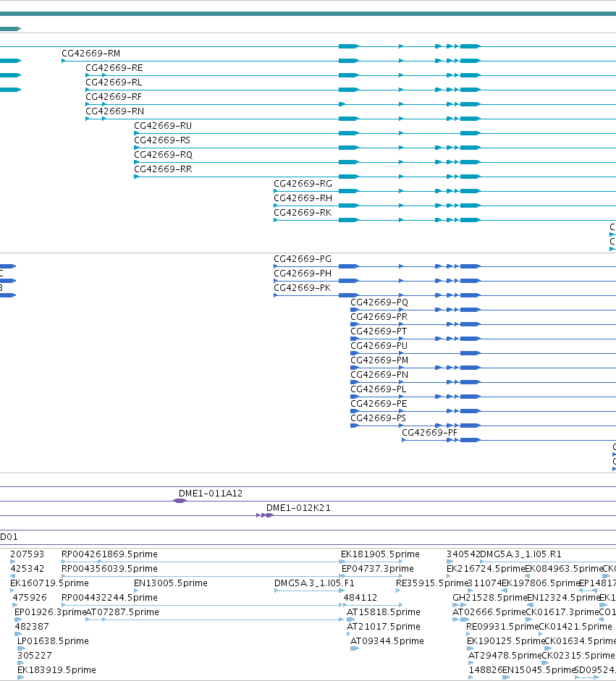Select protein CG42669-PN
The width and height of the screenshot is (616, 681).
[x=379, y=375]
